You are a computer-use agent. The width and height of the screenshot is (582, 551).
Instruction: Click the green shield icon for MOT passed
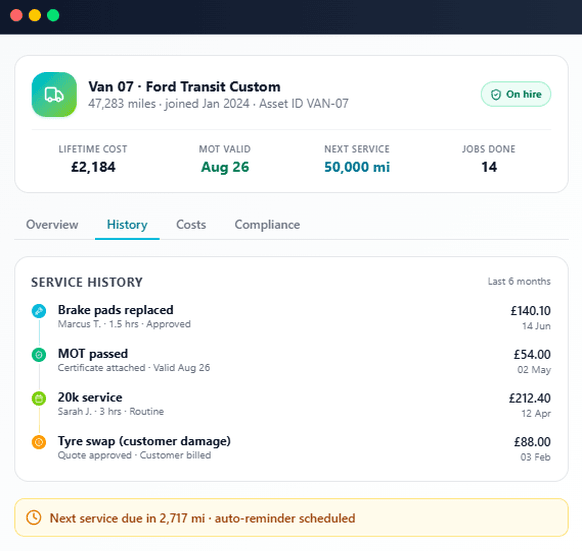[39, 355]
